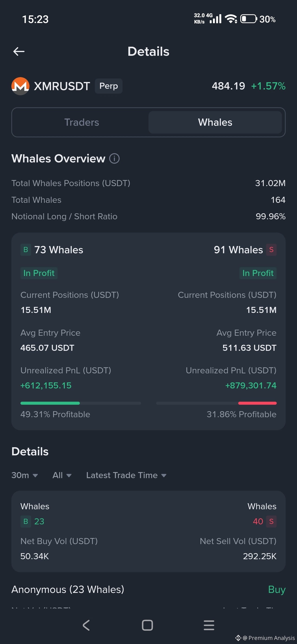Open the 30m timeframe dropdown
This screenshot has width=297, height=644.
[25, 475]
